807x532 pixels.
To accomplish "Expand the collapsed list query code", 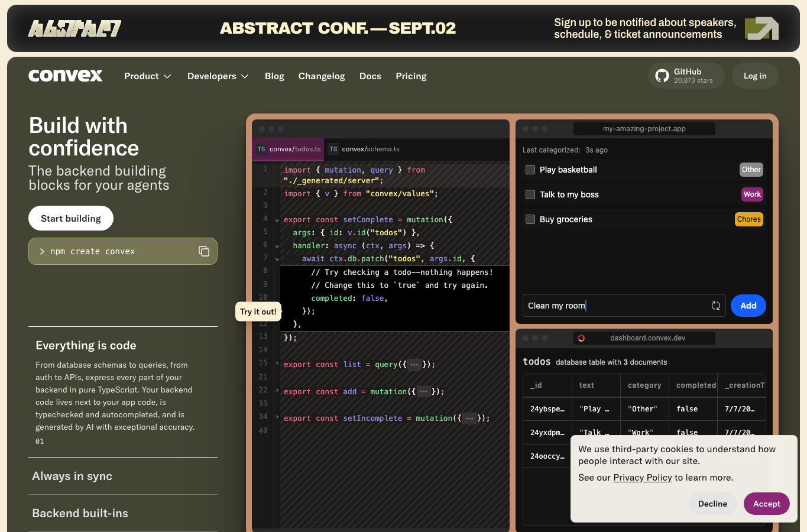I will (x=414, y=365).
